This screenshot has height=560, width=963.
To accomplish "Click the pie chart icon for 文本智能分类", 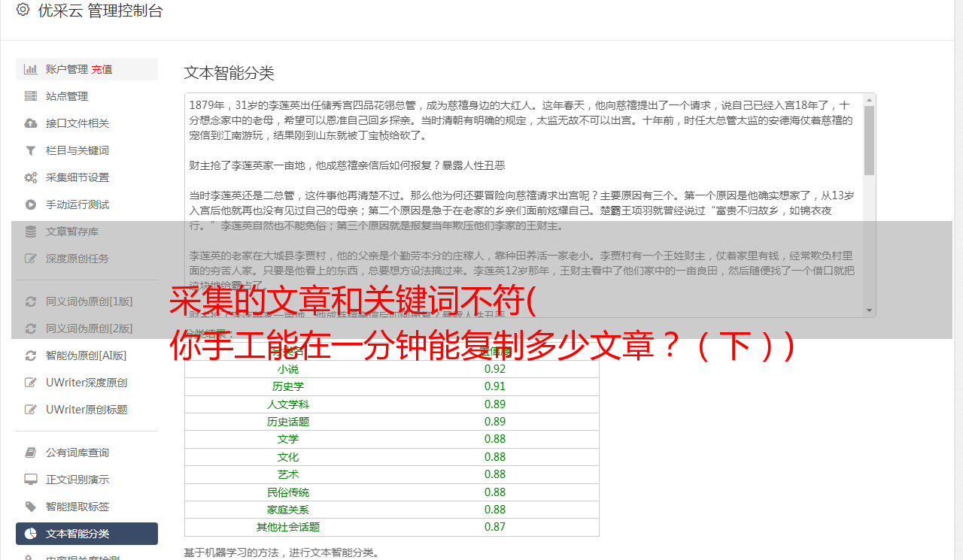I will click(x=31, y=534).
